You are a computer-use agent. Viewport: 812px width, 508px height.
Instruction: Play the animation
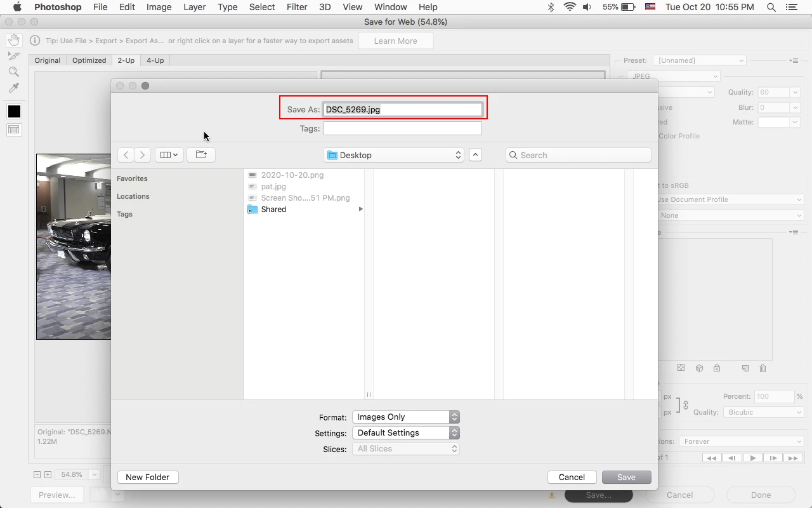point(752,458)
